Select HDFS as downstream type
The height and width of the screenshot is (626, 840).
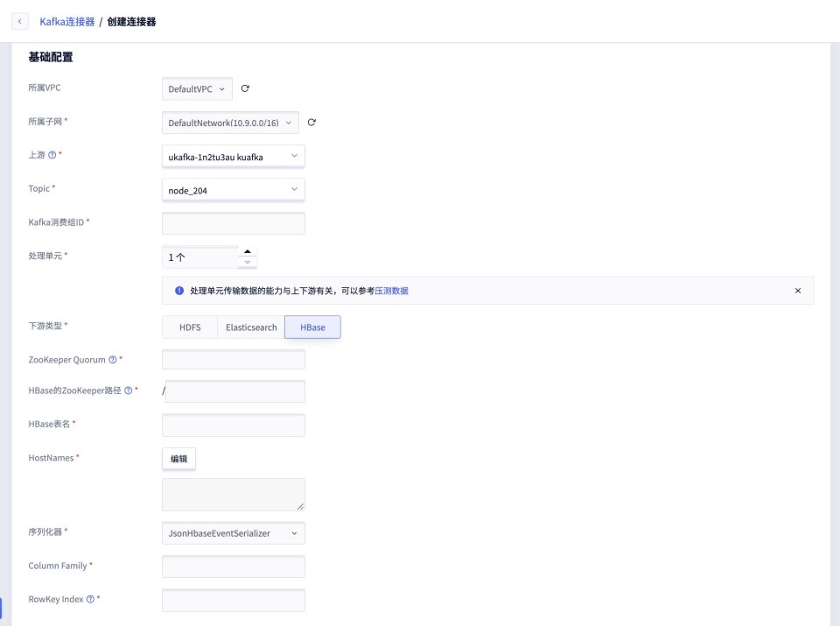(190, 327)
